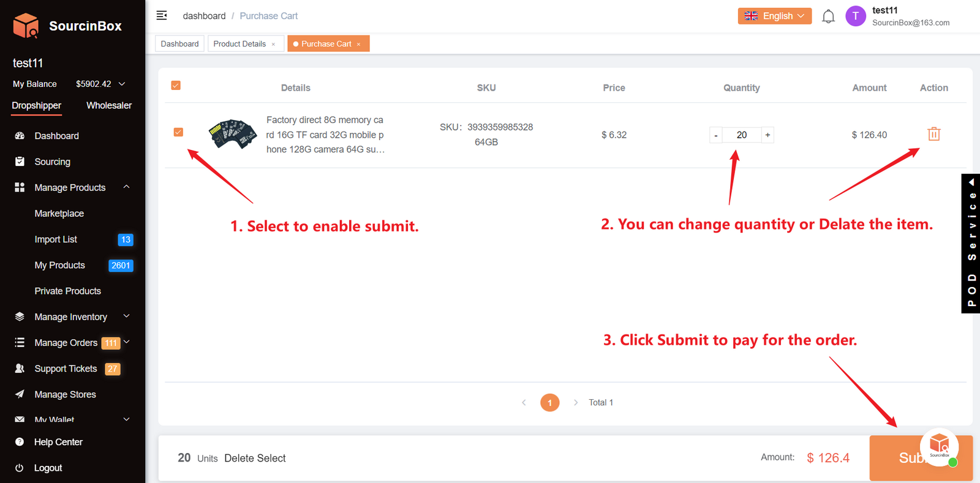
Task: Click the purple user avatar icon
Action: click(855, 17)
